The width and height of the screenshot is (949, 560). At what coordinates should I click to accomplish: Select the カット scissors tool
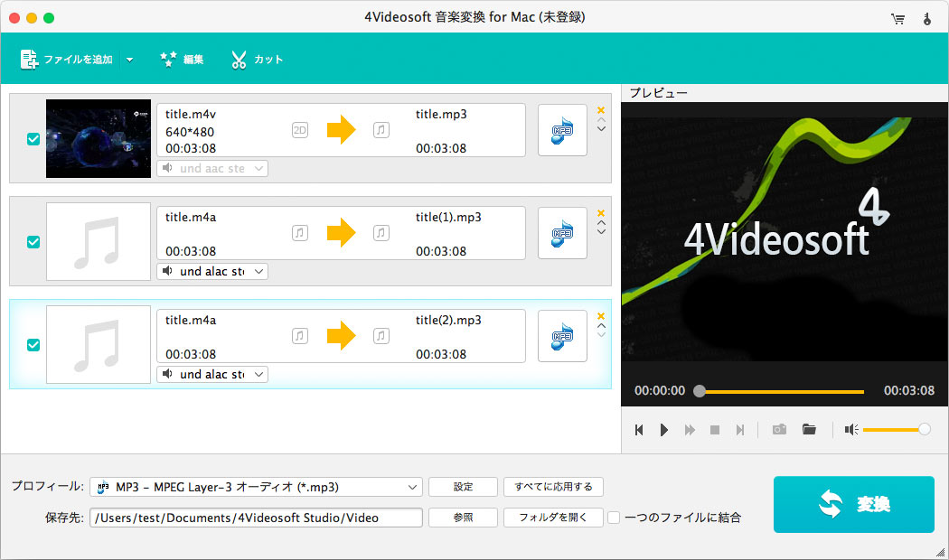tap(257, 60)
